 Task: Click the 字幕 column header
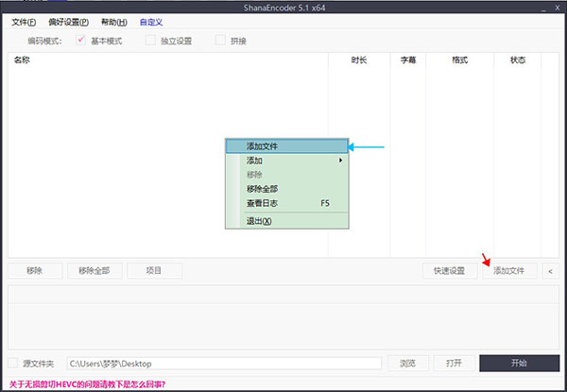pyautogui.click(x=408, y=60)
